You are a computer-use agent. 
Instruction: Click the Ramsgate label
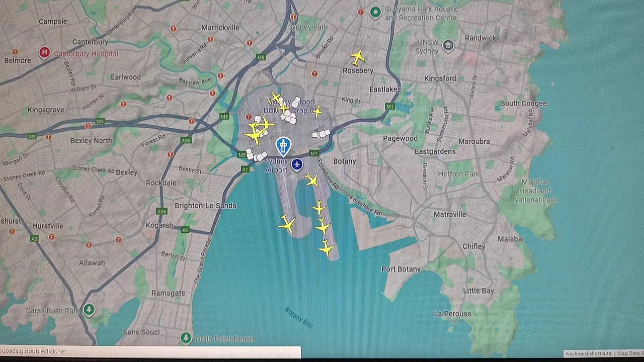click(168, 293)
